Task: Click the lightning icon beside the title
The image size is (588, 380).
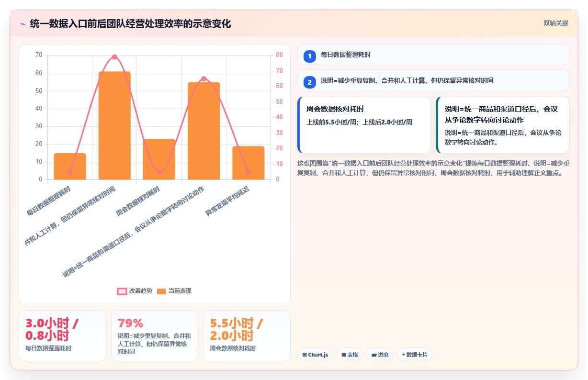Action: 23,24
